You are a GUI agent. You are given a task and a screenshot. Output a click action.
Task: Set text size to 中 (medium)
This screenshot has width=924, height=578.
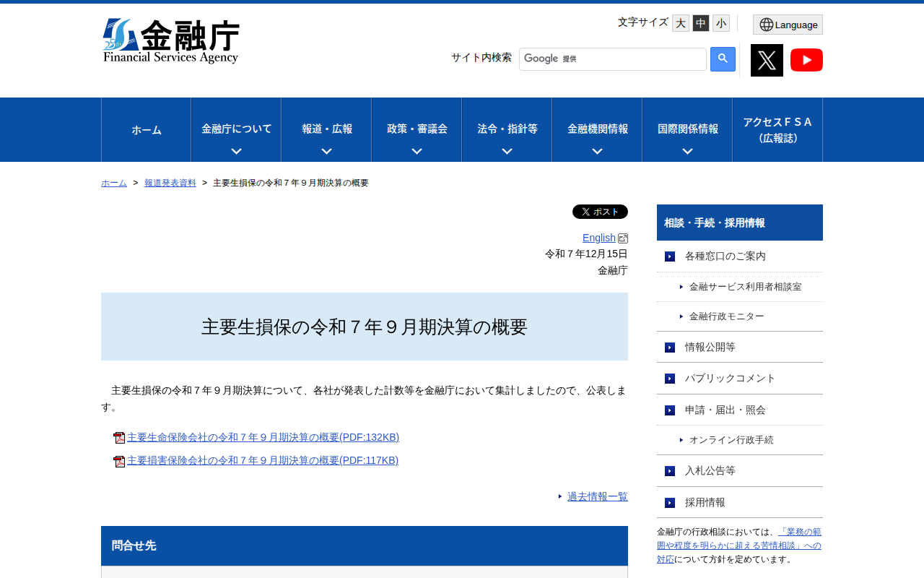coord(701,23)
